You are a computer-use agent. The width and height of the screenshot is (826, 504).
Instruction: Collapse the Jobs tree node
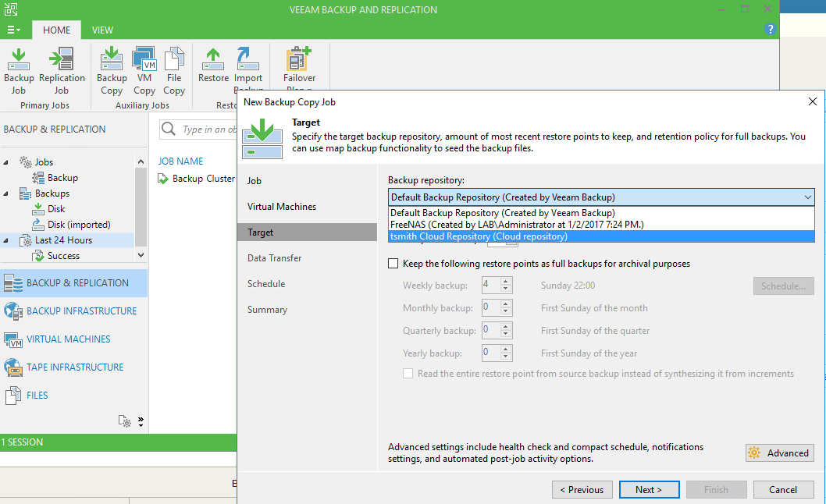7,162
